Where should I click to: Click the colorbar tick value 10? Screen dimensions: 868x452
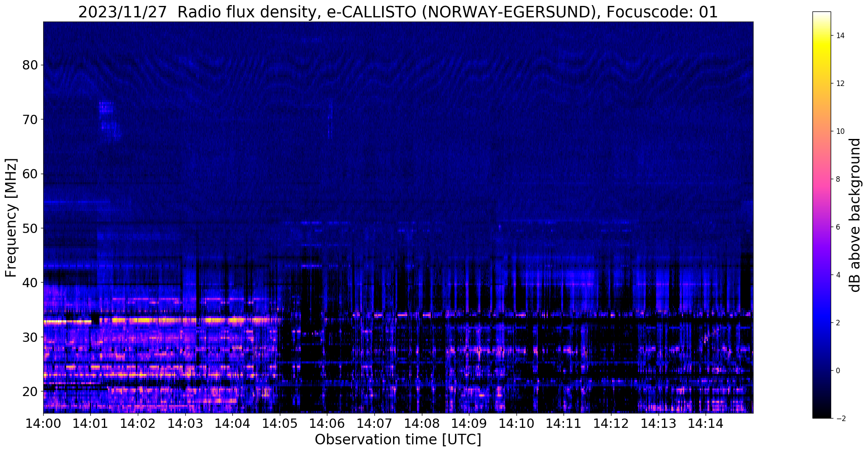point(840,131)
